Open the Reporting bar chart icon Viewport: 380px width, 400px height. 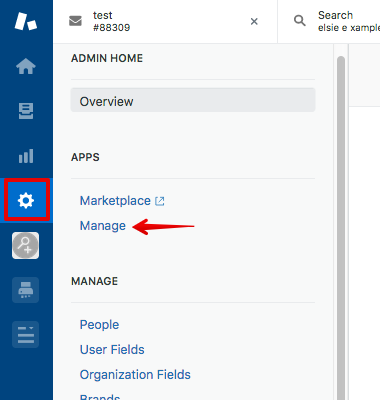[x=26, y=156]
